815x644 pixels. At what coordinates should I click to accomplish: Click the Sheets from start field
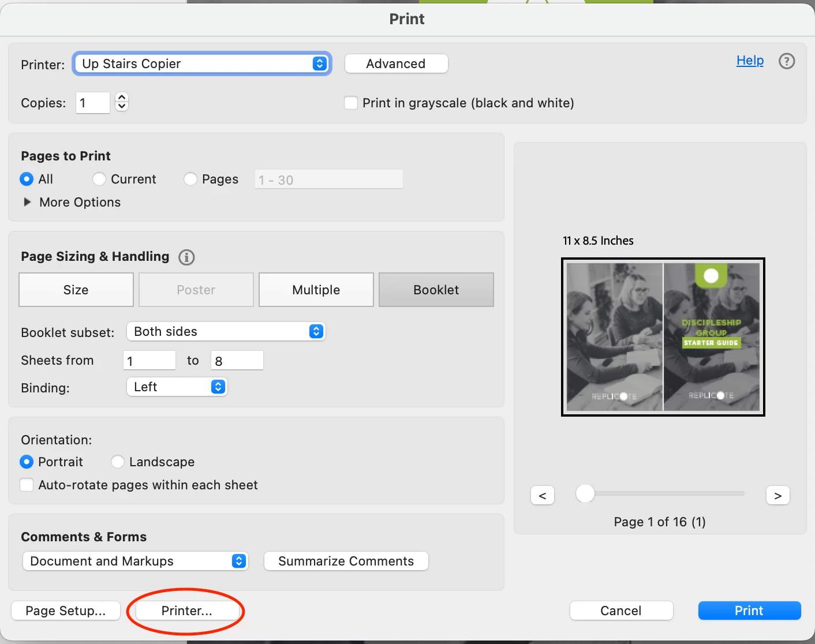tap(149, 361)
